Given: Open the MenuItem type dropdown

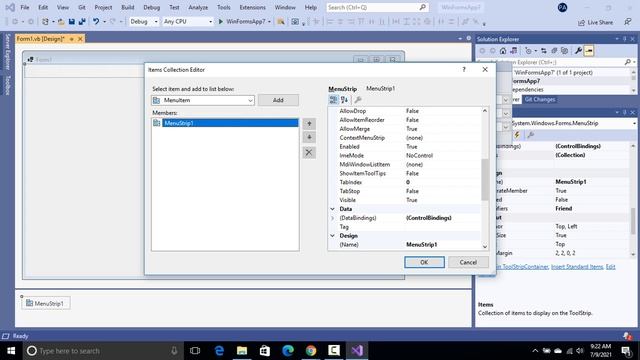Looking at the screenshot, I should click(250, 100).
